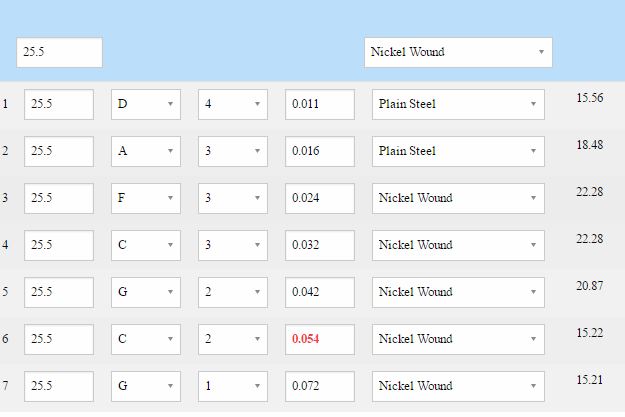Open string 6 Nickel Wound type dropdown
Screen dimensions: 625x417
click(458, 340)
